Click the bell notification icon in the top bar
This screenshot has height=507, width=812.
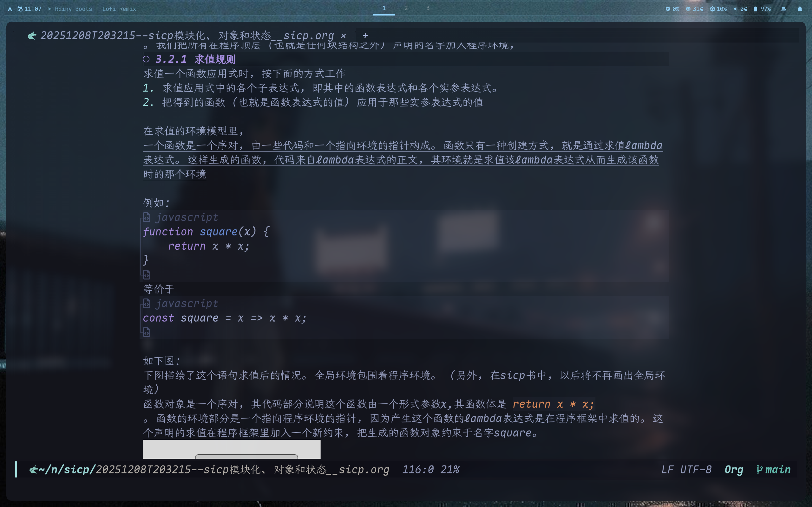[801, 9]
